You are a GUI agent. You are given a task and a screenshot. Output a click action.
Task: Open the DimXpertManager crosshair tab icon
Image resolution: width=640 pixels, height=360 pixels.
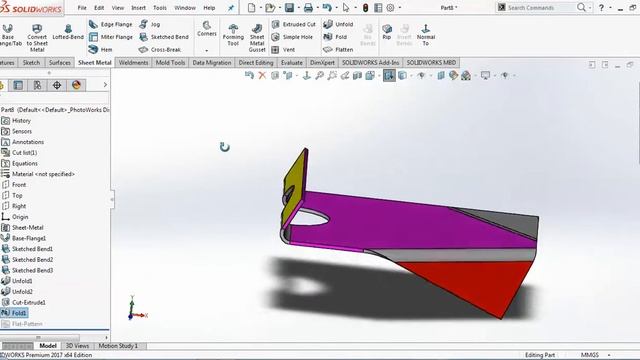pos(57,85)
